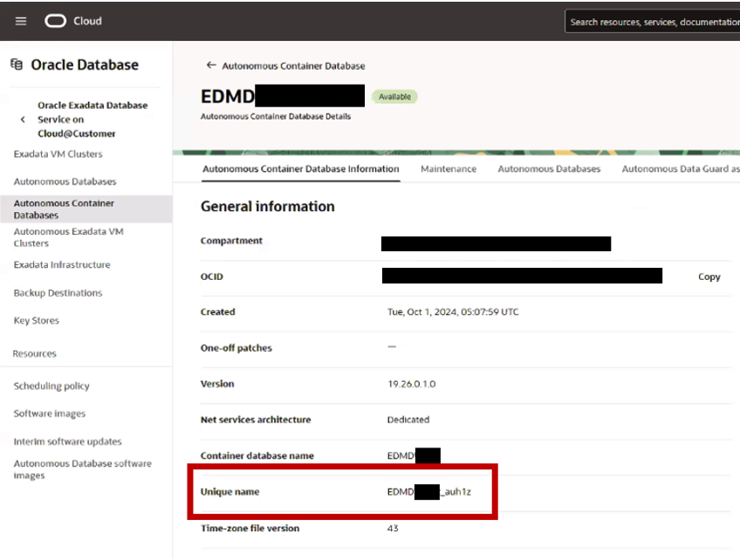Select the Autonomous Data Guard tab
Screen dimensions: 740x560
coord(680,168)
